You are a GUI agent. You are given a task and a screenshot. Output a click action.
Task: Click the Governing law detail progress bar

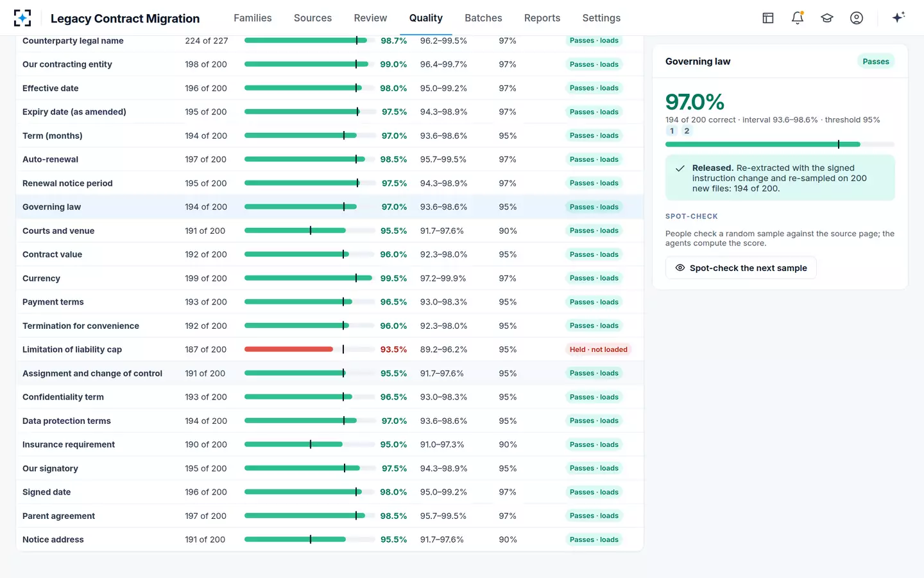[780, 144]
